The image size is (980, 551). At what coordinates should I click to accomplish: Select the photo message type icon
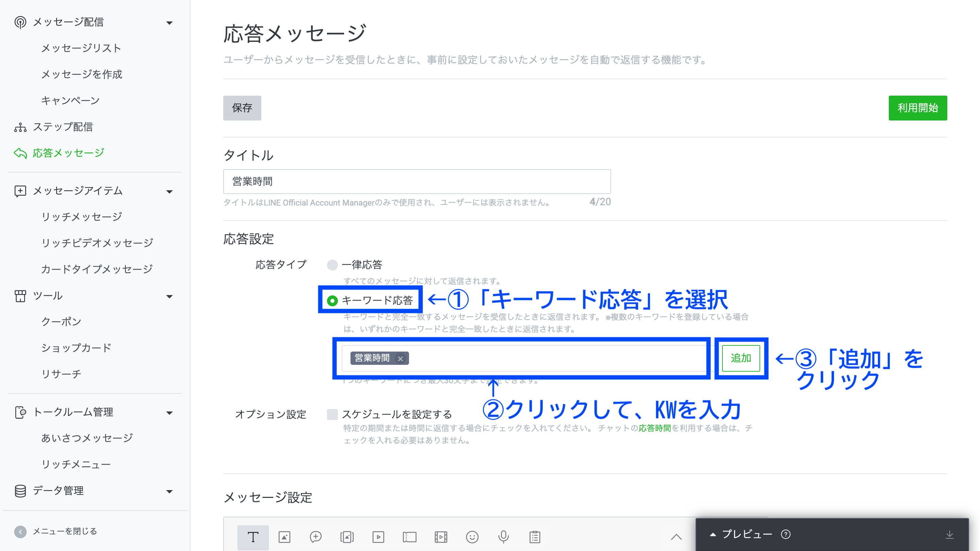tap(284, 537)
